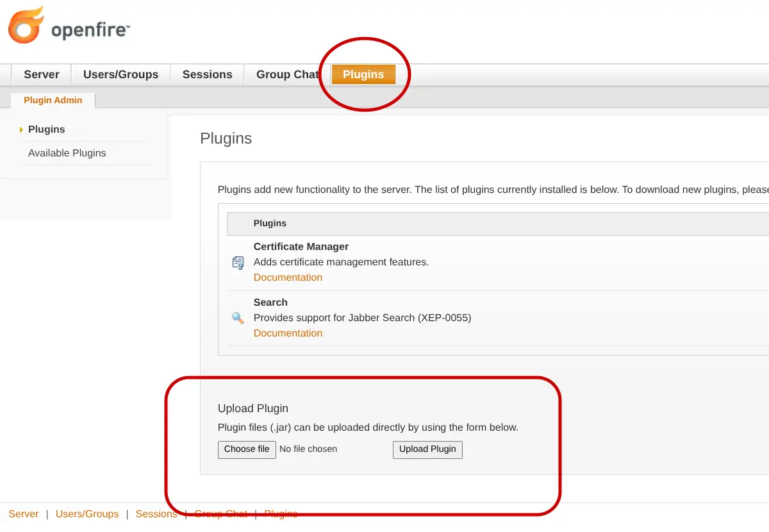Open the Sessions footer link
Viewport: 769px width, 532px height.
pos(156,513)
